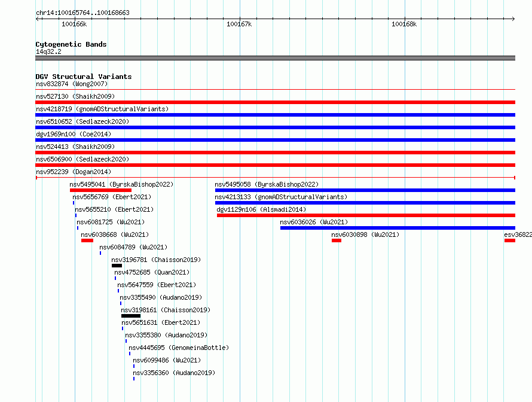Screen dimensions: 532x402
Task: Click the 100167k ruler tick label
Action: tap(239, 24)
